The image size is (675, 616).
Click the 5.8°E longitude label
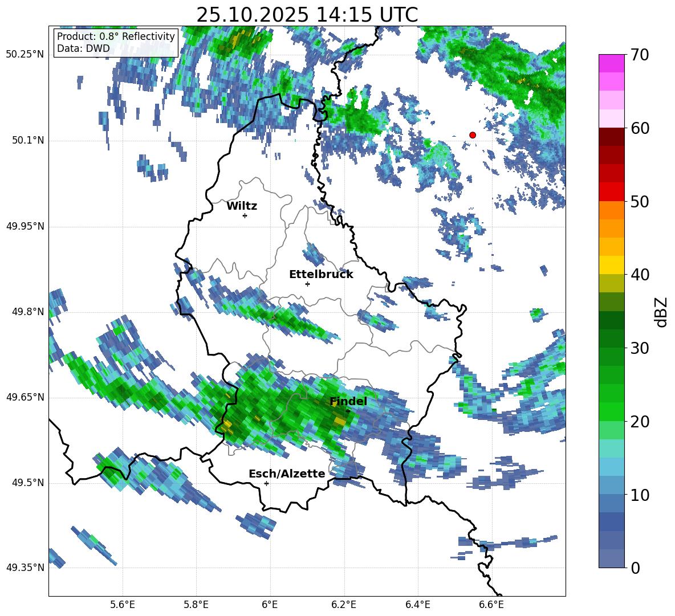click(x=196, y=605)
